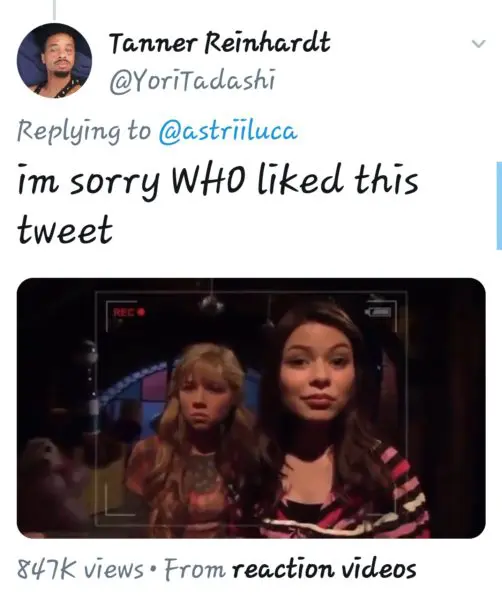Open the @astriiluca profile link
This screenshot has height=600, width=502.
tap(228, 132)
